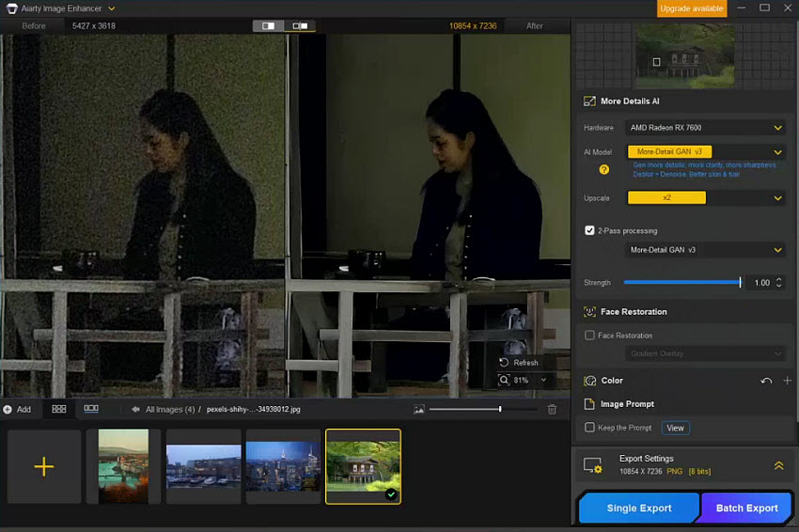Click the PNG format text in Export Settings

pyautogui.click(x=674, y=471)
